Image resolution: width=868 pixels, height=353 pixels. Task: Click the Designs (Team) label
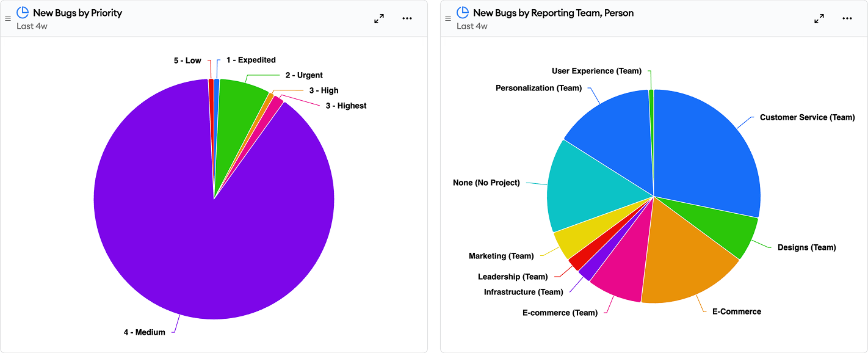pos(806,247)
